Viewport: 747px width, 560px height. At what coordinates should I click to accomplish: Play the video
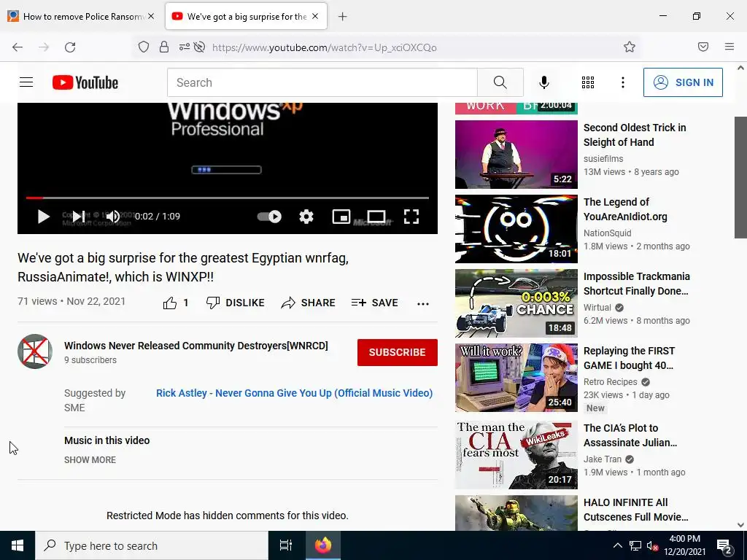[43, 217]
